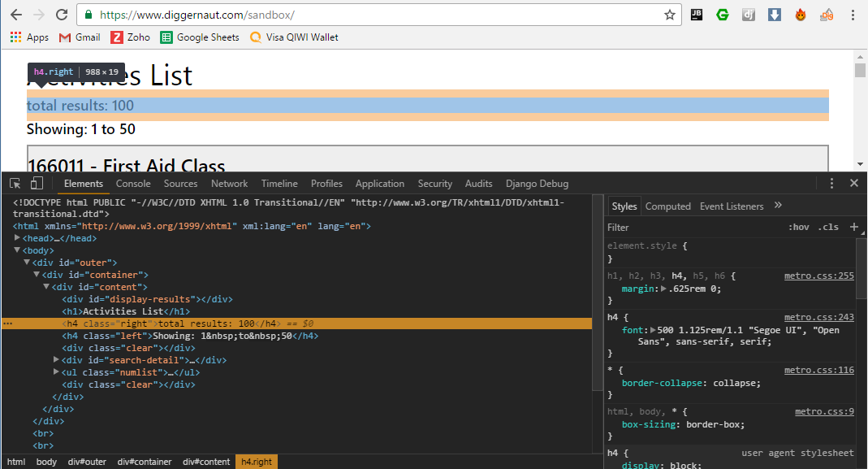Collapse the div#outer node

pos(27,263)
